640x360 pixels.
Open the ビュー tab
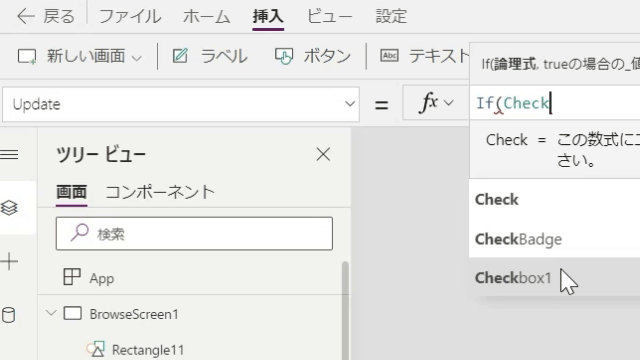coord(329,17)
